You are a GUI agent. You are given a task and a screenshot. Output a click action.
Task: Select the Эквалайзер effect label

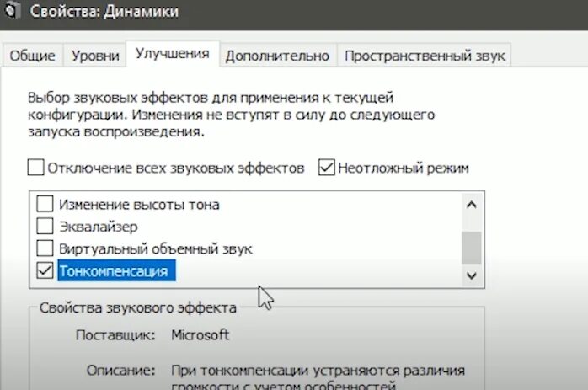point(99,227)
